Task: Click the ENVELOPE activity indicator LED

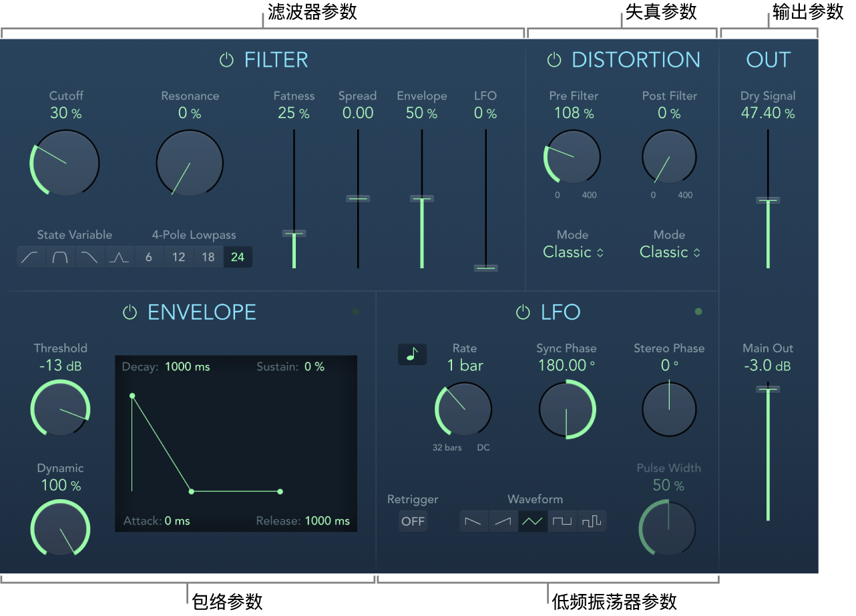Action: [x=356, y=312]
